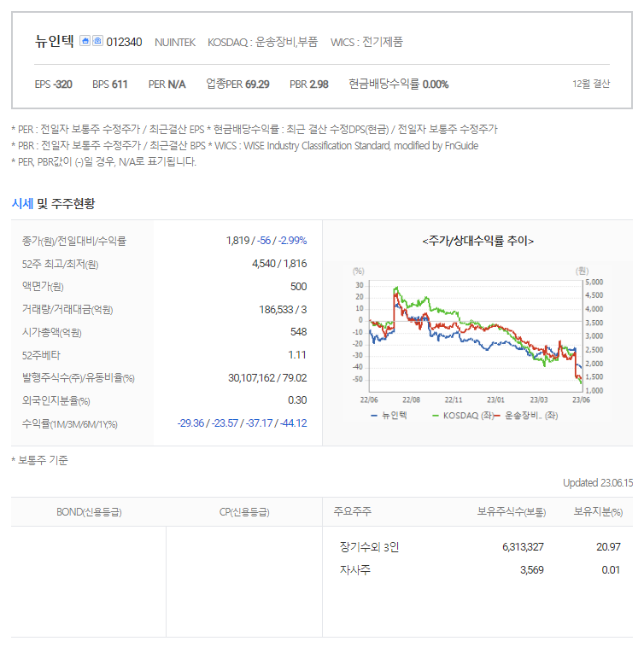Click the shares value 30,107,162 / 79.02
The height and width of the screenshot is (647, 644).
[x=267, y=378]
